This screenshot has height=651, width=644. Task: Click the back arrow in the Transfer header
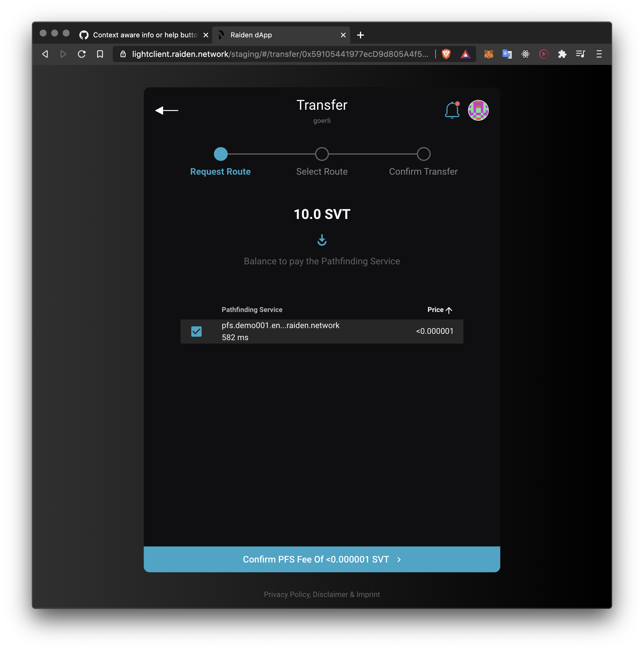(166, 110)
